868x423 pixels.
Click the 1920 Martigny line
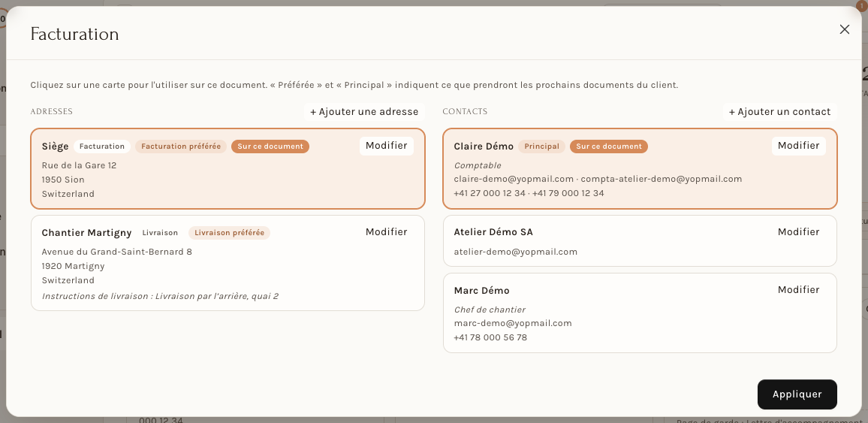tap(73, 266)
